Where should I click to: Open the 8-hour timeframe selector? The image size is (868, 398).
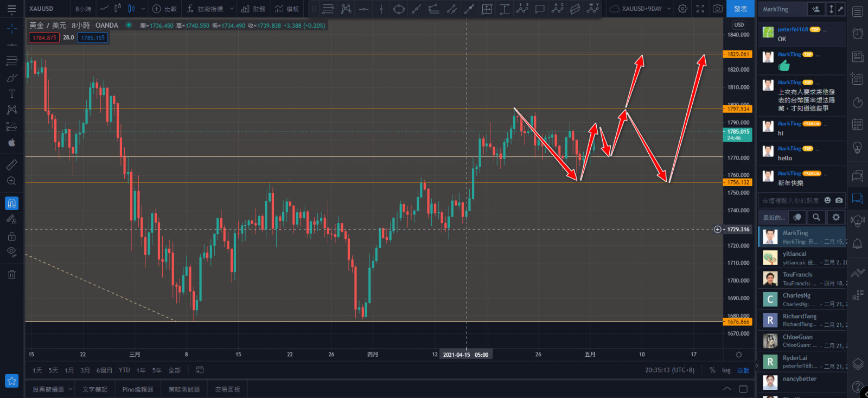[x=83, y=9]
